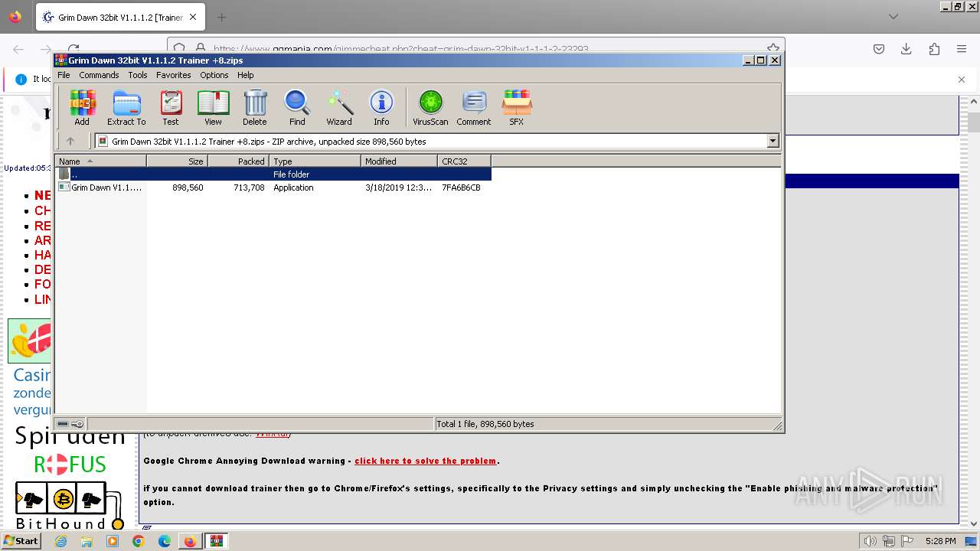Open the Commands menu
Viewport: 980px width, 551px height.
tap(99, 75)
